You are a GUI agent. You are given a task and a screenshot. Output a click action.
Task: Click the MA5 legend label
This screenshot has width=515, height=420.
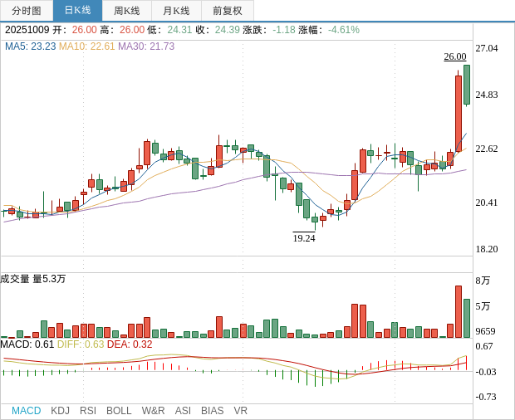coord(30,46)
